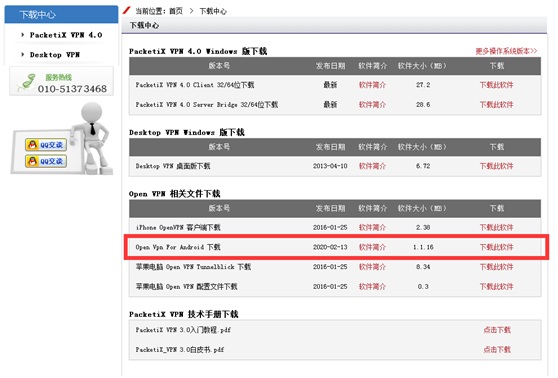Image resolution: width=558 pixels, height=378 pixels.
Task: Click hotline number 010-51373468
Action: point(72,89)
